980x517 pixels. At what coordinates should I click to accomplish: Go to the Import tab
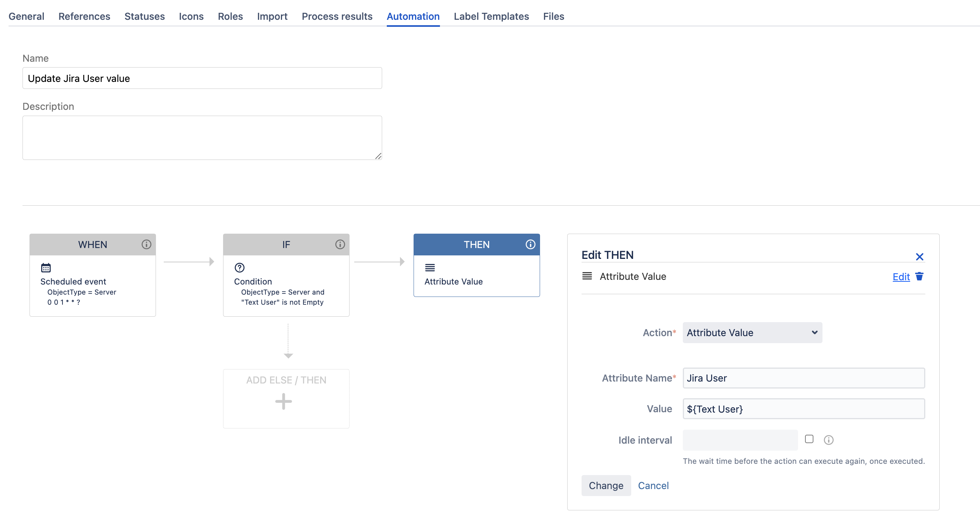[x=272, y=16]
